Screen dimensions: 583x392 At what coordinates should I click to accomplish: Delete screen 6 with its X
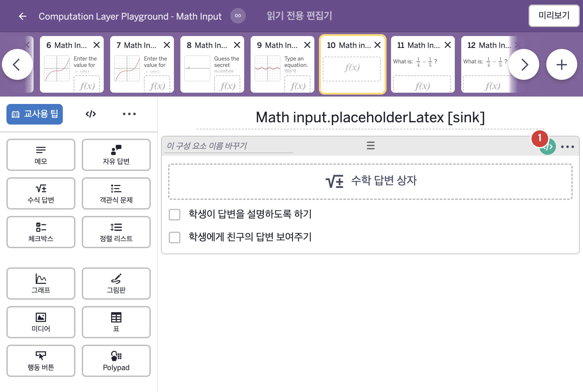click(97, 45)
